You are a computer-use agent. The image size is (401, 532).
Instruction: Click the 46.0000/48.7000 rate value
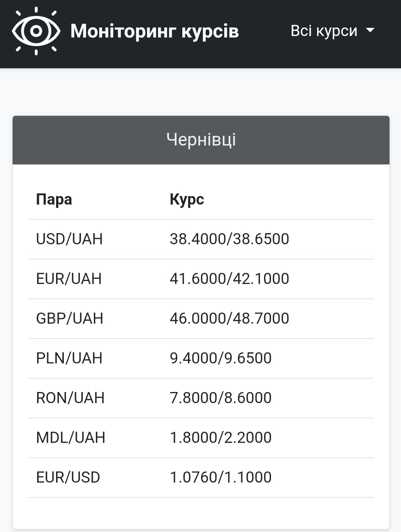click(229, 319)
